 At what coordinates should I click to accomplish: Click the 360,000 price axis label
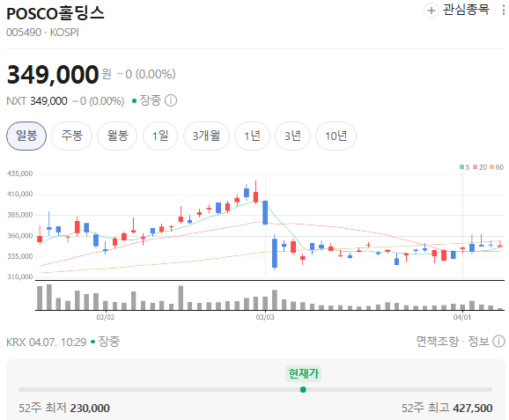(x=20, y=236)
